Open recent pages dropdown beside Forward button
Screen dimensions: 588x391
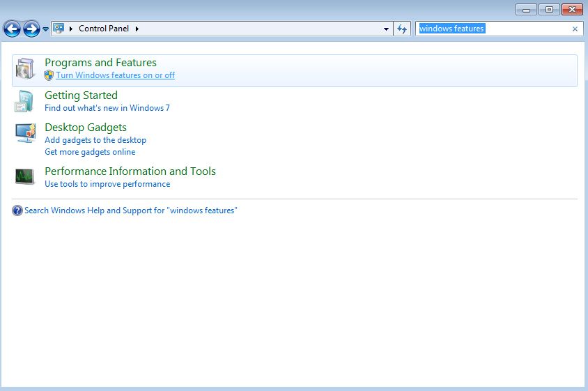tap(45, 29)
